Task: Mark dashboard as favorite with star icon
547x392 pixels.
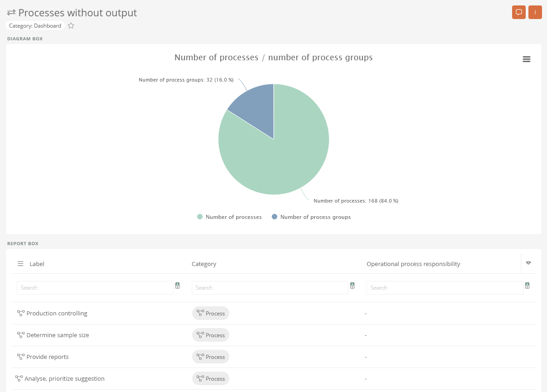Action: click(x=71, y=26)
